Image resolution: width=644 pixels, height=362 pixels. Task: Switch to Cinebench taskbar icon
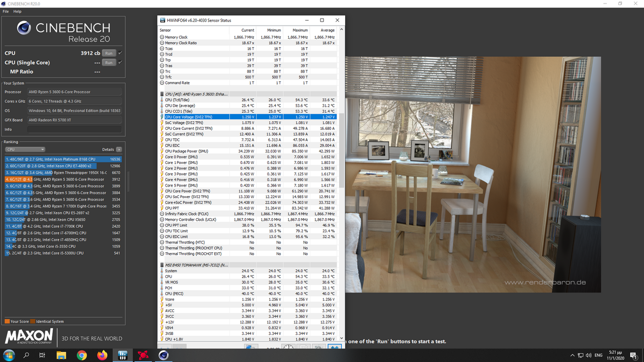click(x=164, y=355)
